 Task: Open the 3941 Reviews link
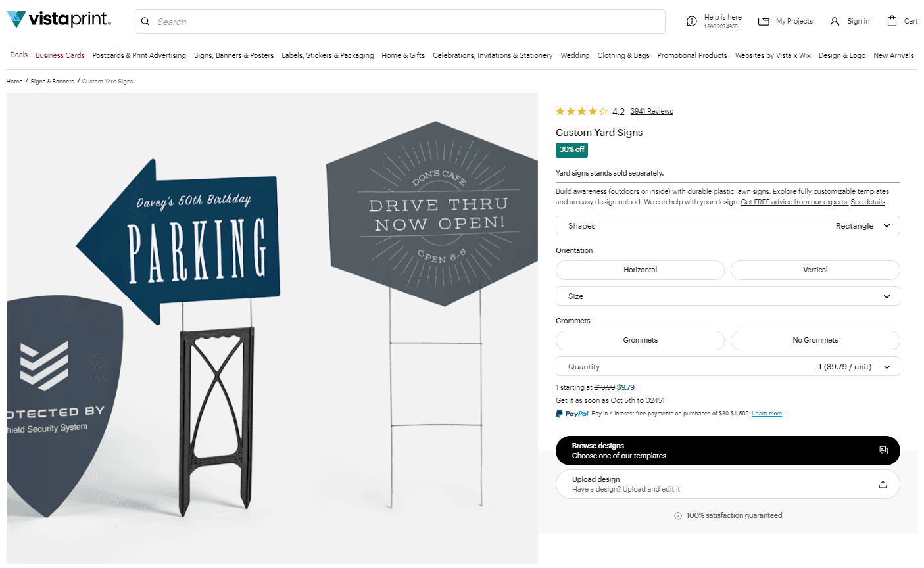pos(651,112)
